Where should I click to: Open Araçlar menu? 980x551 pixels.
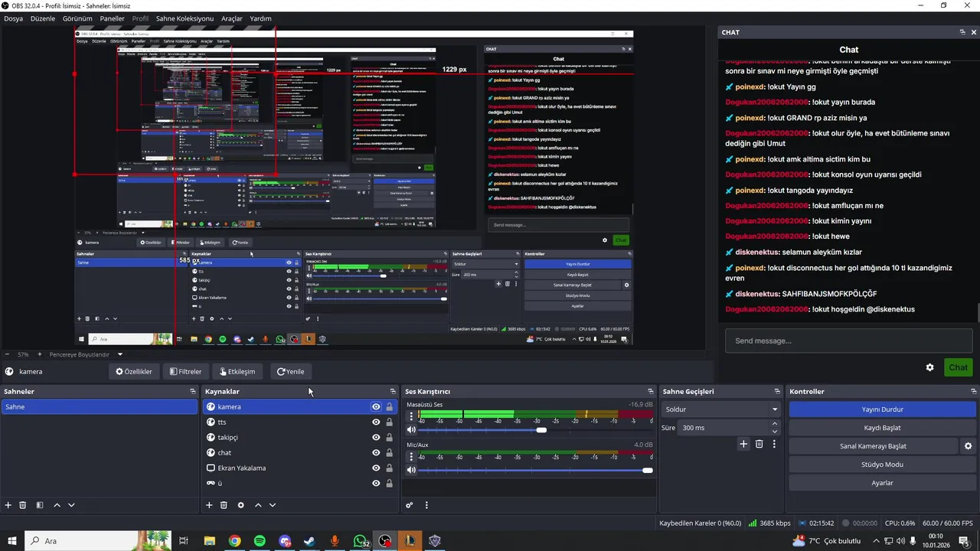(232, 18)
